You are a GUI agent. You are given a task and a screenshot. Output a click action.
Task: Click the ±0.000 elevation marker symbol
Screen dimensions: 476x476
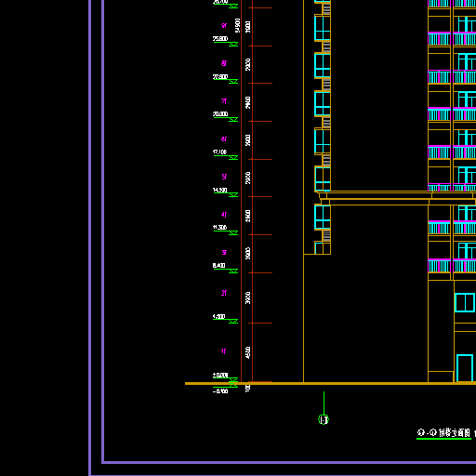[x=233, y=380]
